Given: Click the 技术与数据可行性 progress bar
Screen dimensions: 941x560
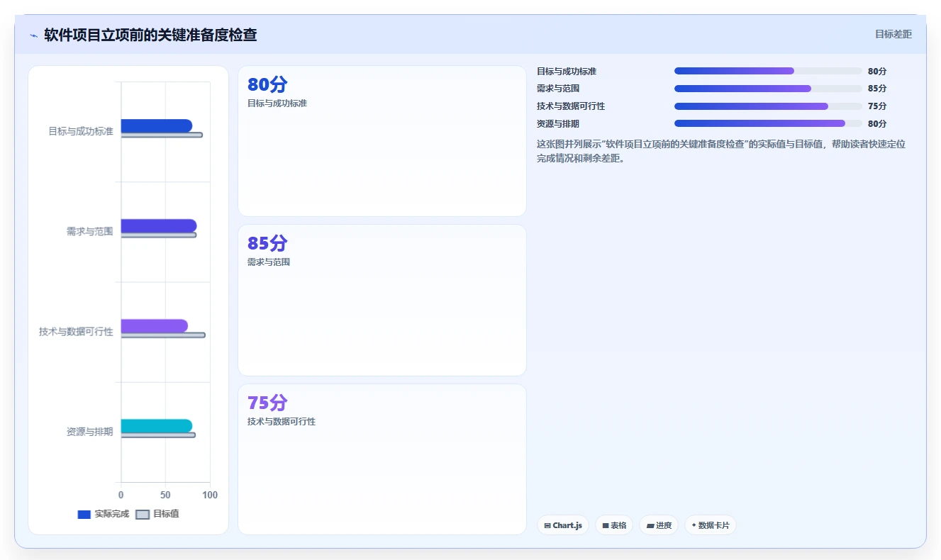Looking at the screenshot, I should click(768, 106).
